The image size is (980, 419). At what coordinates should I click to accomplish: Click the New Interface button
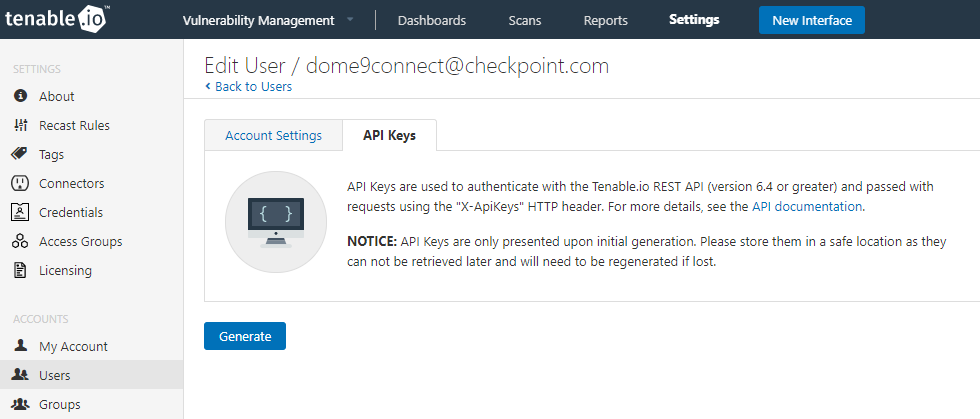[812, 20]
